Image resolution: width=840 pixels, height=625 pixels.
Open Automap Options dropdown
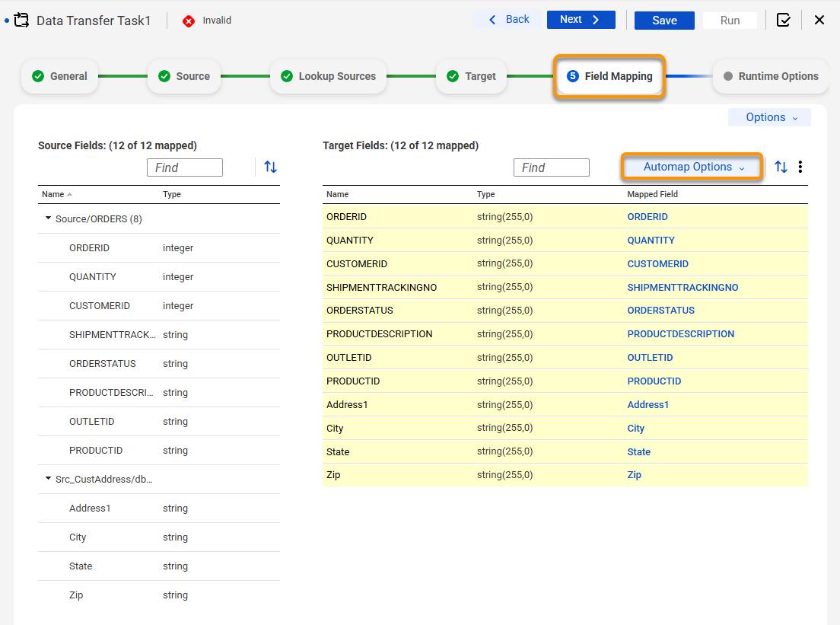point(692,167)
